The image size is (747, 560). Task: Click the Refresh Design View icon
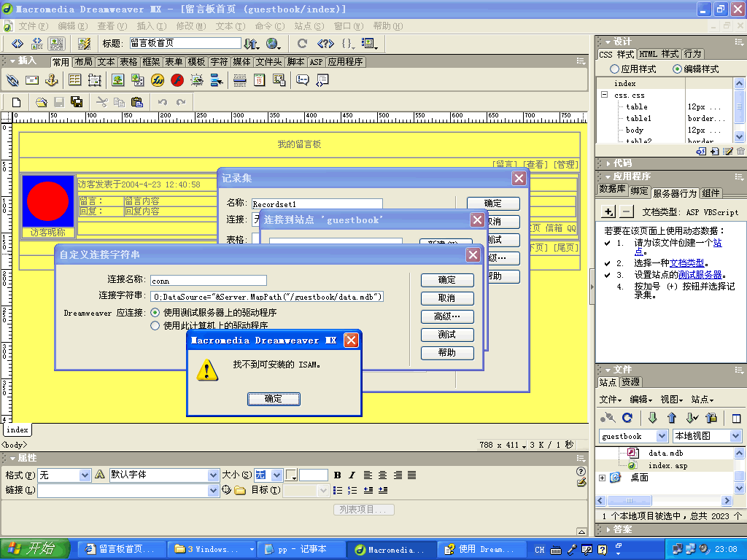pos(302,44)
